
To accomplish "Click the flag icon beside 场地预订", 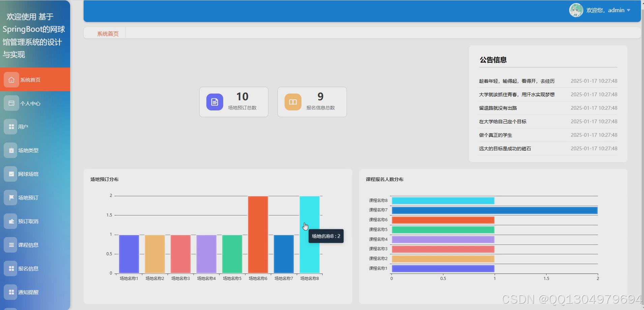I will point(11,197).
